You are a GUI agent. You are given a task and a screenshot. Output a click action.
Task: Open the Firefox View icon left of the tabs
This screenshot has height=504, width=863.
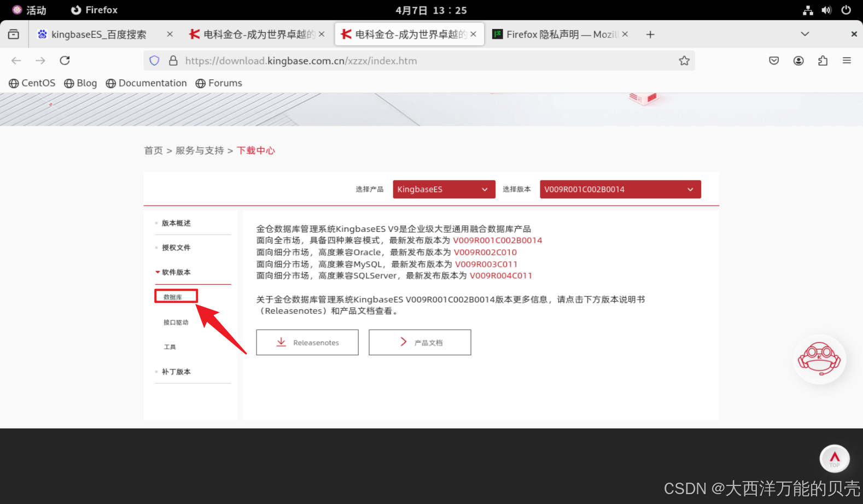pyautogui.click(x=14, y=34)
